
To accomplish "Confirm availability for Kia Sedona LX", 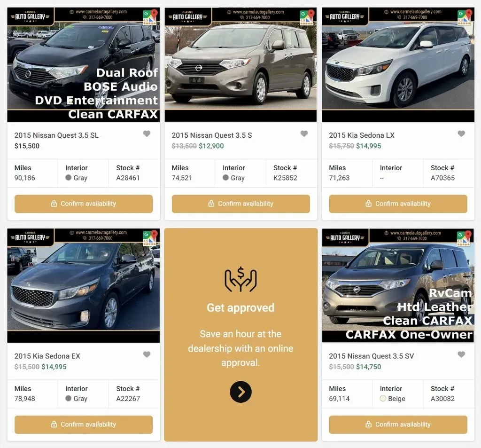I will [398, 204].
